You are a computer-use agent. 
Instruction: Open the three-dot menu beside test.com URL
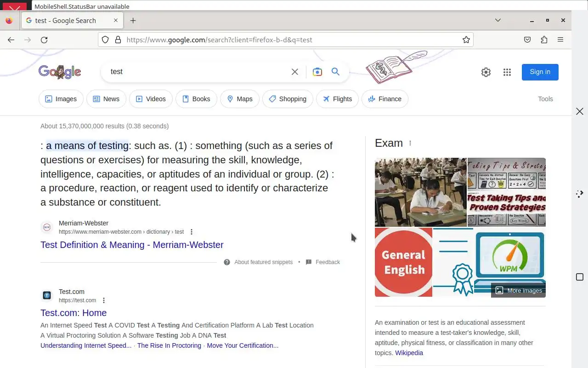(104, 300)
